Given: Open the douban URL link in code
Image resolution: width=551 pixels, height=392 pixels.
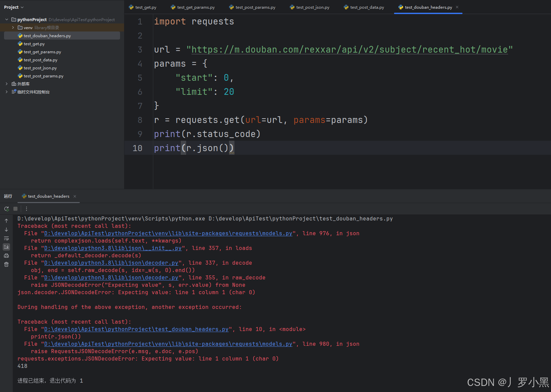Looking at the screenshot, I should 349,50.
